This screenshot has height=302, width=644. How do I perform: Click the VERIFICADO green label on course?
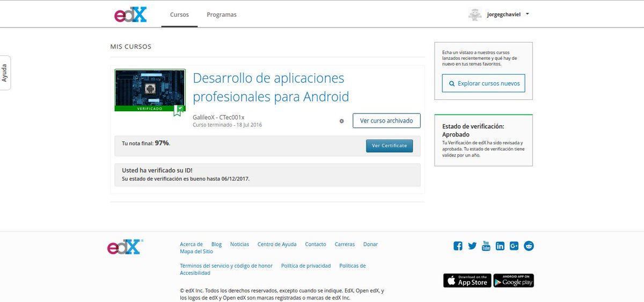[x=150, y=109]
